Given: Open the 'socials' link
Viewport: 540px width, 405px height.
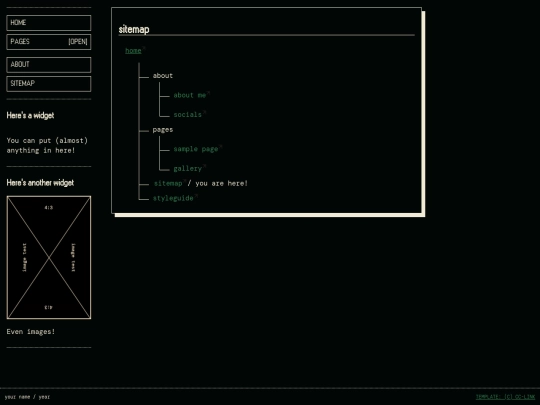Looking at the screenshot, I should 188,114.
